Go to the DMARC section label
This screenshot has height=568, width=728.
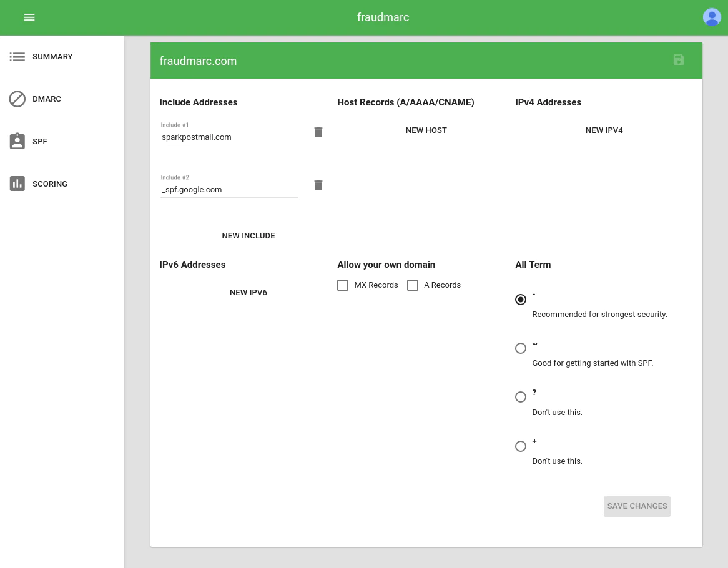(47, 99)
